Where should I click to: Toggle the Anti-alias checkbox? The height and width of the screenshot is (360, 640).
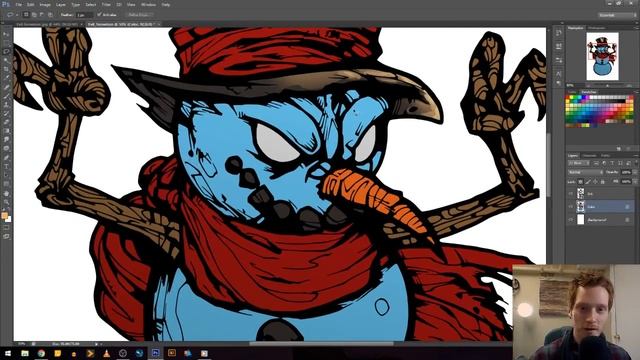click(99, 15)
